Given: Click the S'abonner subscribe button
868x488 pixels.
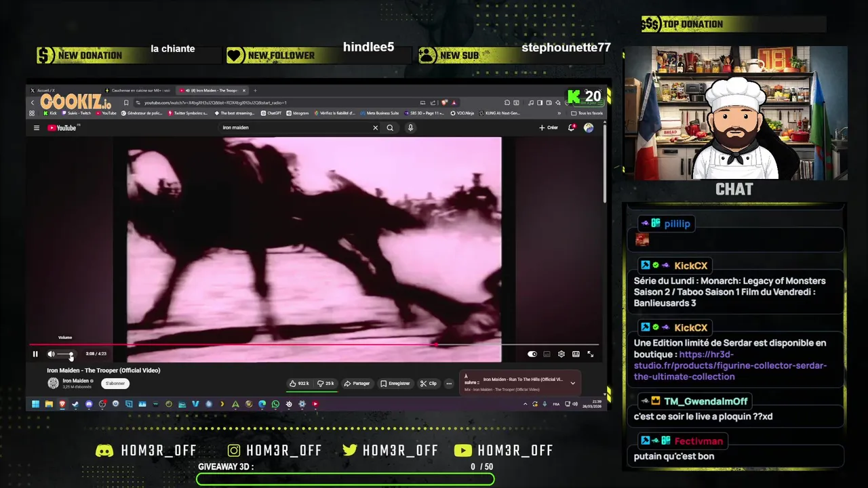Looking at the screenshot, I should coord(115,383).
